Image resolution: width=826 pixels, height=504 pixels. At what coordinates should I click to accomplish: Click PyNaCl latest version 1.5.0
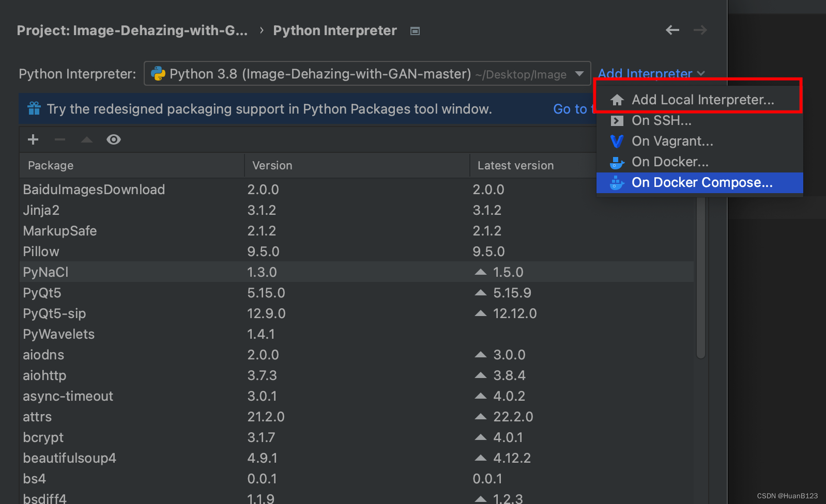click(508, 272)
